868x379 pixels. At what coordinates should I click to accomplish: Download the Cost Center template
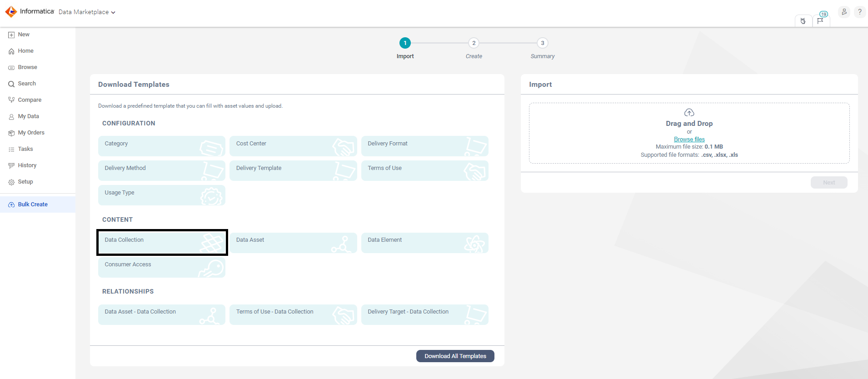[x=293, y=146]
